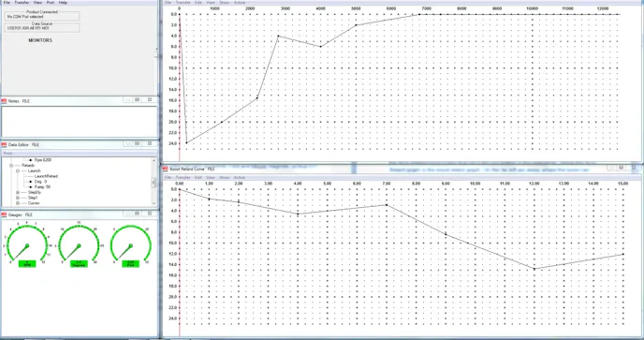This screenshot has width=644, height=340.
Task: Select the Deg 0 tree entry
Action: tap(40, 182)
